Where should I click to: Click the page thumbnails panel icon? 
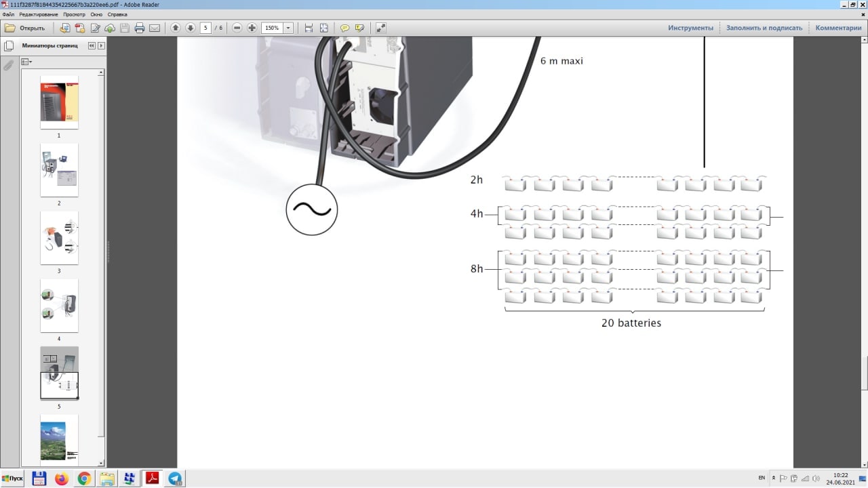click(x=9, y=46)
